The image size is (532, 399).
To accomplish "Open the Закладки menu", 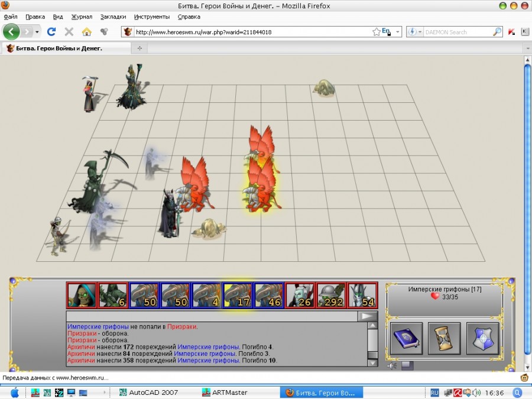I will tap(113, 17).
